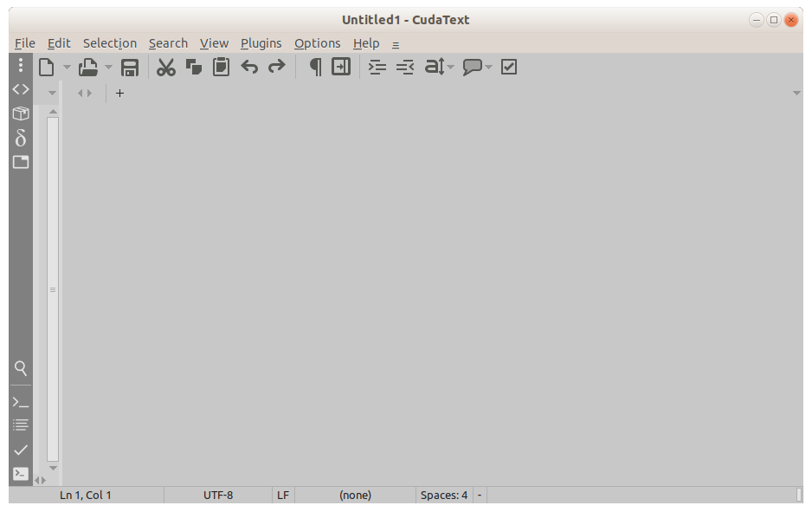Click the comment speech bubble icon
The image size is (812, 512).
tap(473, 67)
